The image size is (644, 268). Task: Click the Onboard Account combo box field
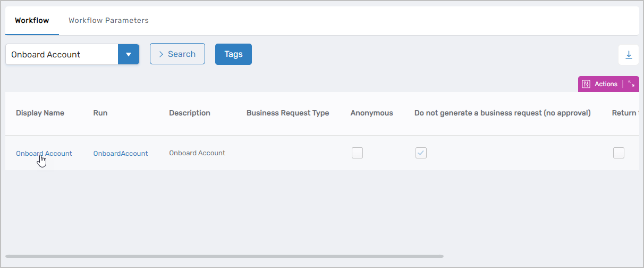(x=62, y=54)
